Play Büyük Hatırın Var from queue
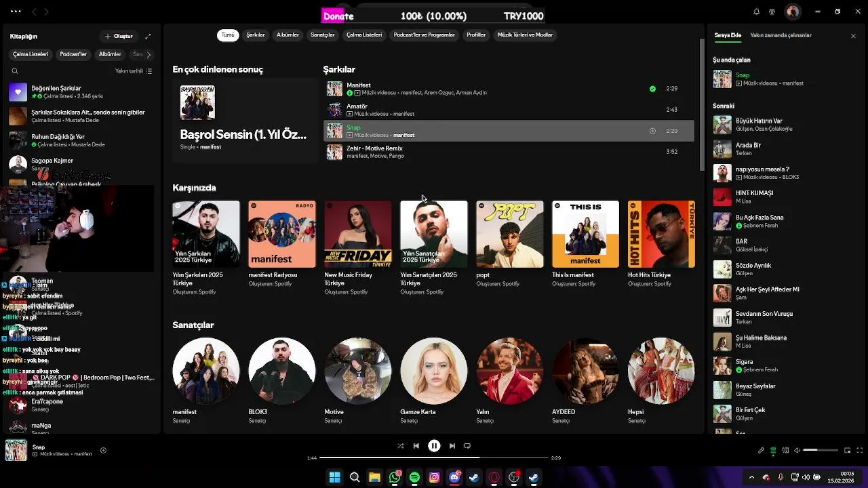 pyautogui.click(x=784, y=125)
